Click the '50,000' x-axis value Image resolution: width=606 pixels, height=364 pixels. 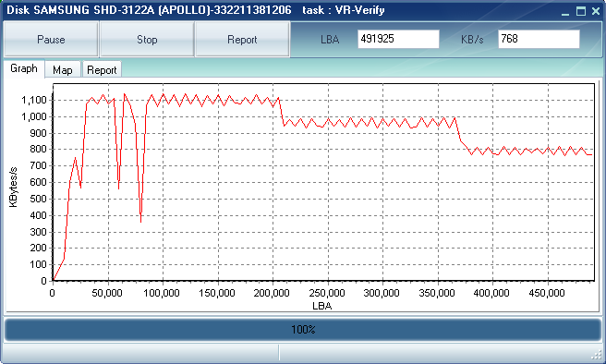pos(107,293)
